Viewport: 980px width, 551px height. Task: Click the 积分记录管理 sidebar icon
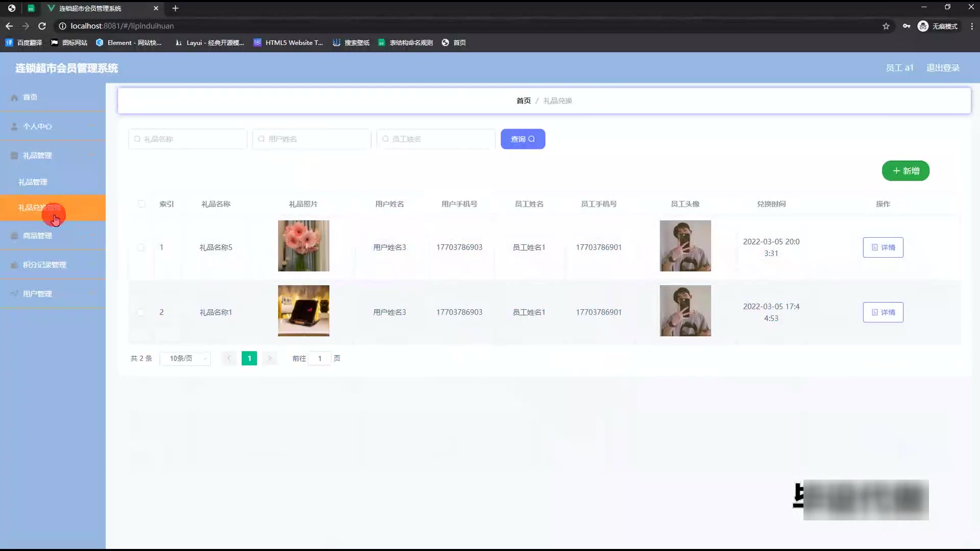coord(14,265)
